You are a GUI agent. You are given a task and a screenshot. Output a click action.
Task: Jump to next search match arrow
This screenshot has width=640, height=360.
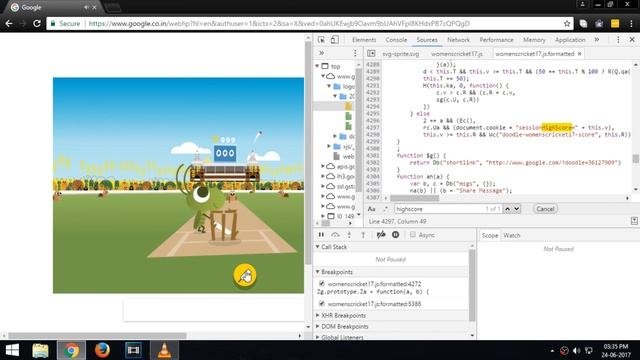pos(516,209)
